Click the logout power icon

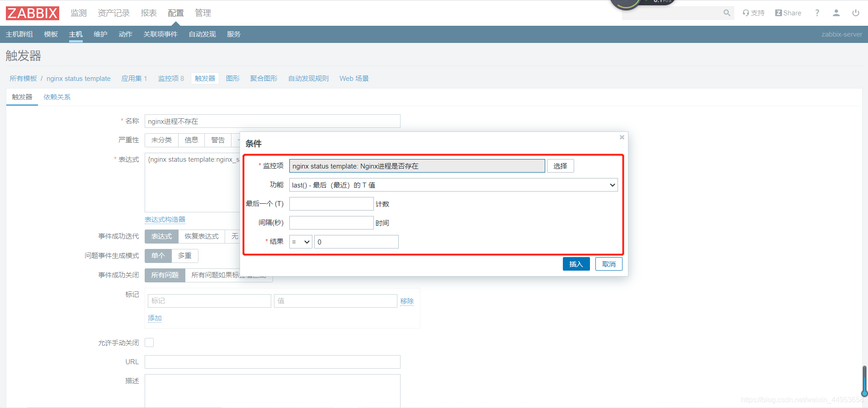(x=856, y=13)
